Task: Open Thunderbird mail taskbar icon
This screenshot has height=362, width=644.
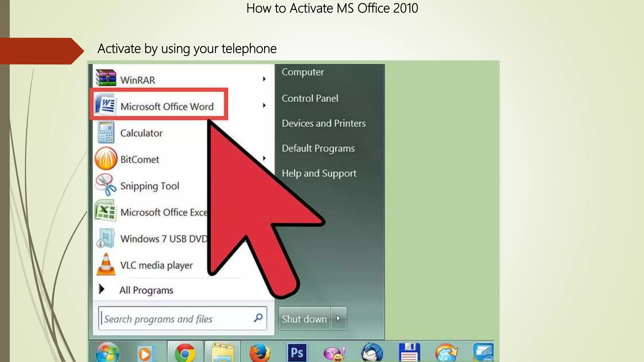Action: click(372, 353)
